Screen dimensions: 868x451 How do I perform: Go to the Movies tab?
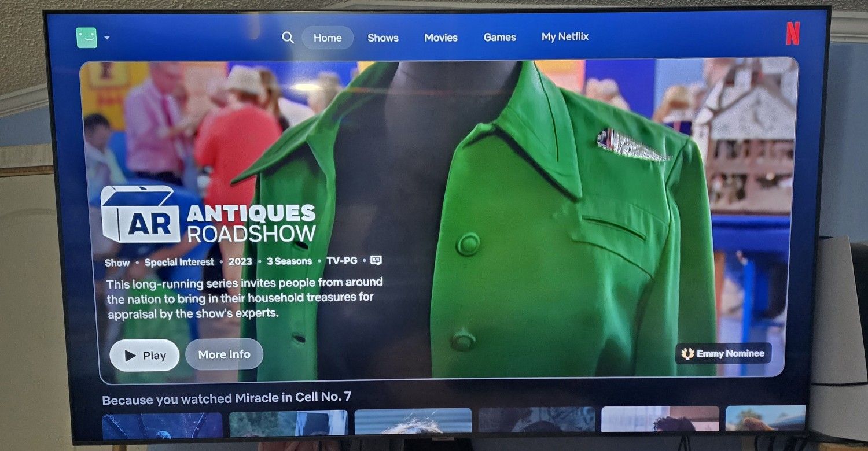tap(441, 38)
